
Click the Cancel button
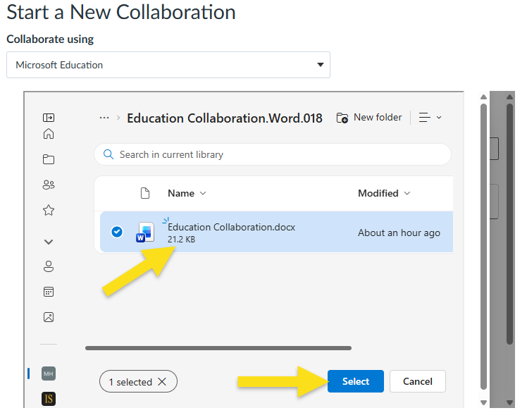pos(417,381)
